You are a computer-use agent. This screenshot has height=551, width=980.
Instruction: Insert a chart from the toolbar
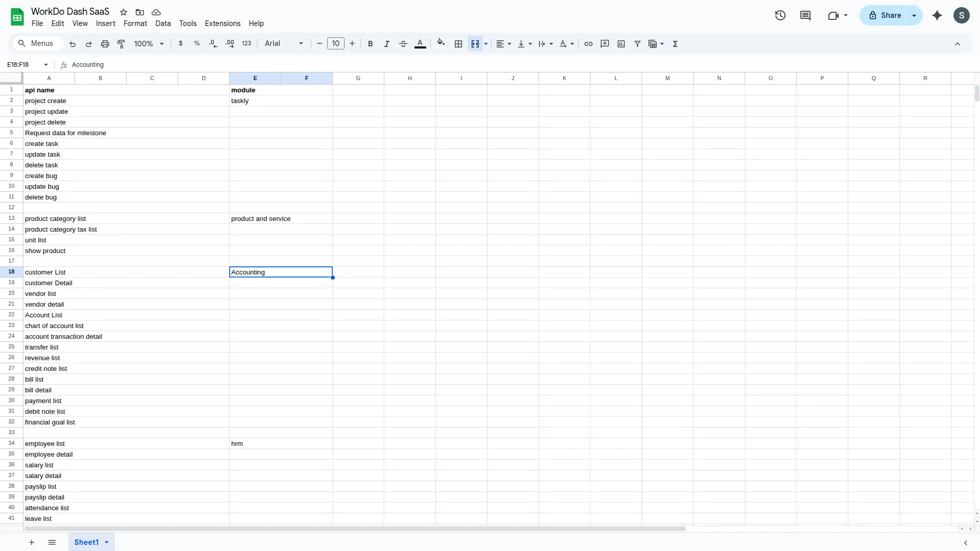tap(621, 44)
